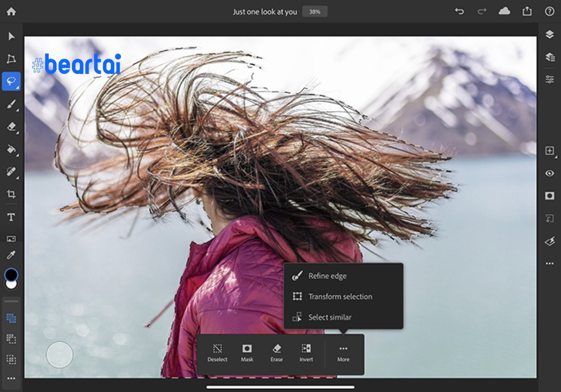
Task: Choose Refine edge from menu
Action: 327,276
